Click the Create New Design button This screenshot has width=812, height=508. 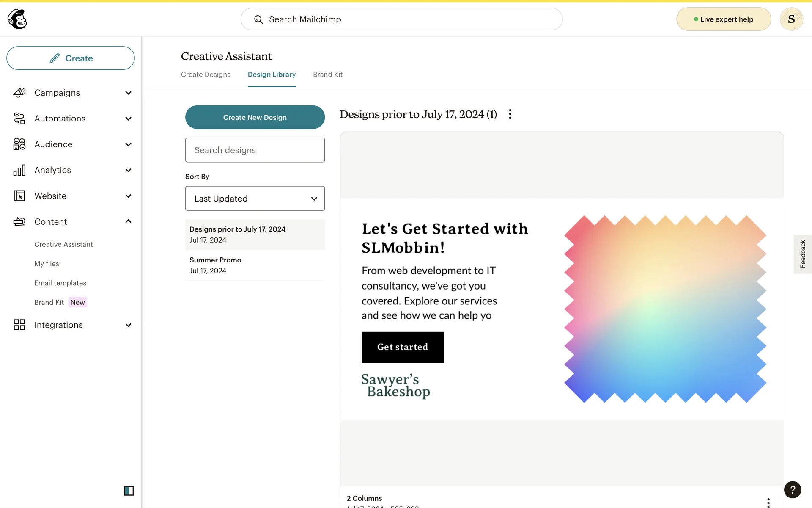pyautogui.click(x=255, y=117)
